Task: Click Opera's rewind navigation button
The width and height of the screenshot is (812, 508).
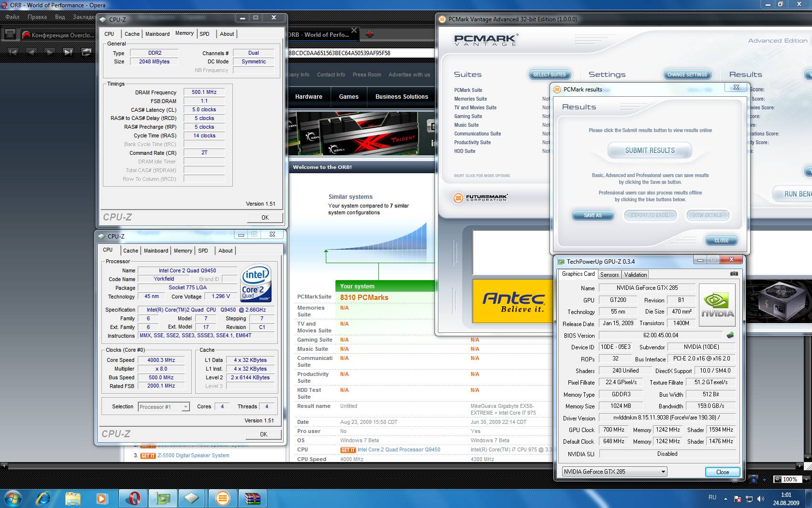Action: tap(13, 52)
